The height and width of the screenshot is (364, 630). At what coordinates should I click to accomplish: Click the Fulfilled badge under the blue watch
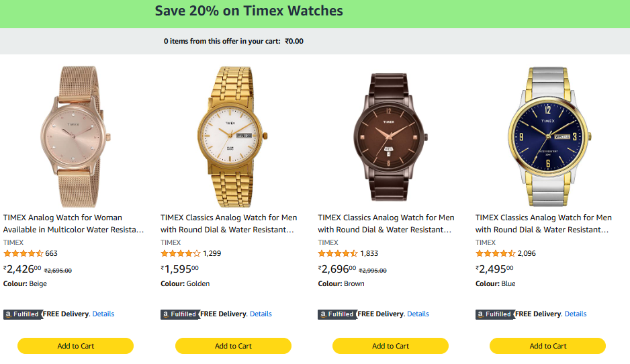pos(494,314)
